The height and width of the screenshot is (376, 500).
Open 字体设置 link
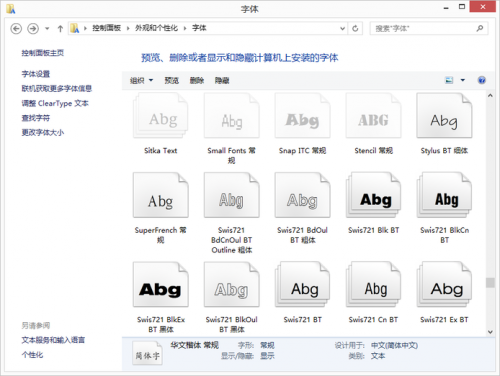tap(36, 74)
